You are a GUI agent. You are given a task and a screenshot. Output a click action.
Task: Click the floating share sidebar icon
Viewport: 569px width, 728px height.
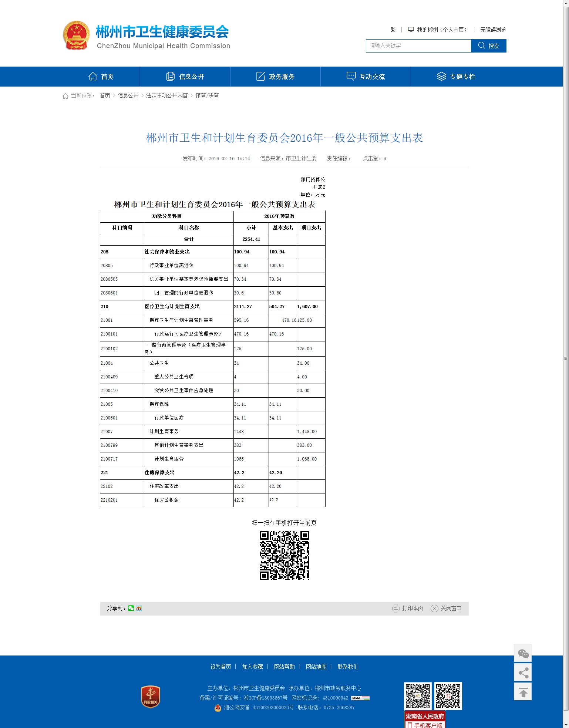tap(523, 672)
